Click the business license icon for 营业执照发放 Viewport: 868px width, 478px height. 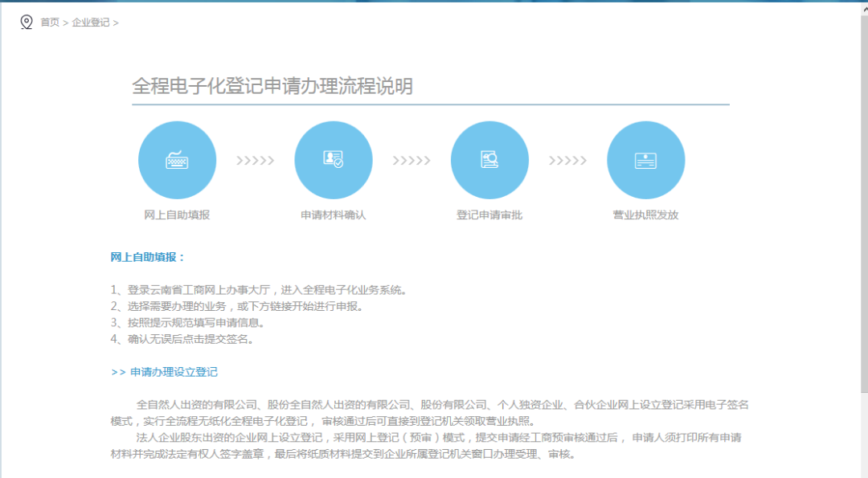coord(645,159)
